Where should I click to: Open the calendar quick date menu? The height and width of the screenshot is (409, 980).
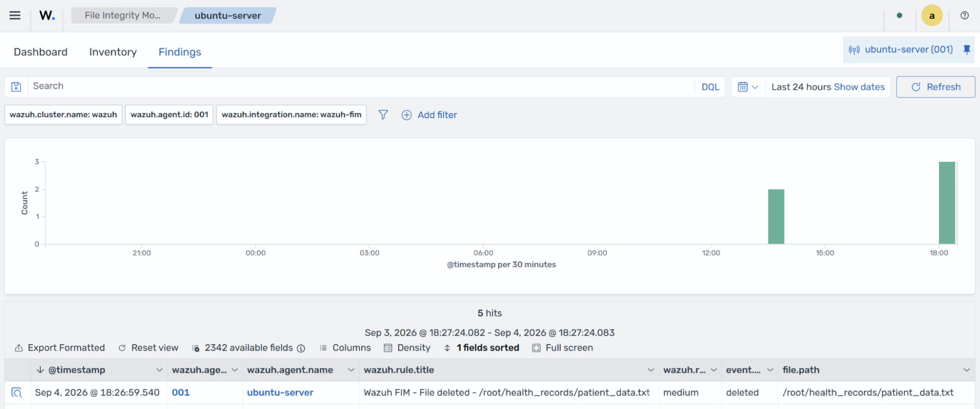(x=748, y=87)
